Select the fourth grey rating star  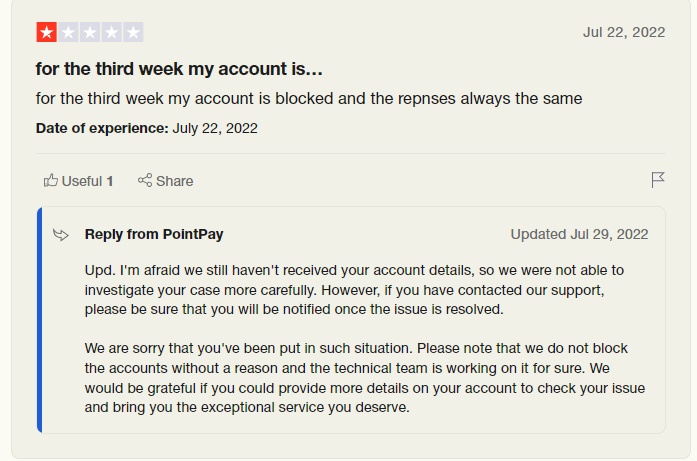pos(112,32)
